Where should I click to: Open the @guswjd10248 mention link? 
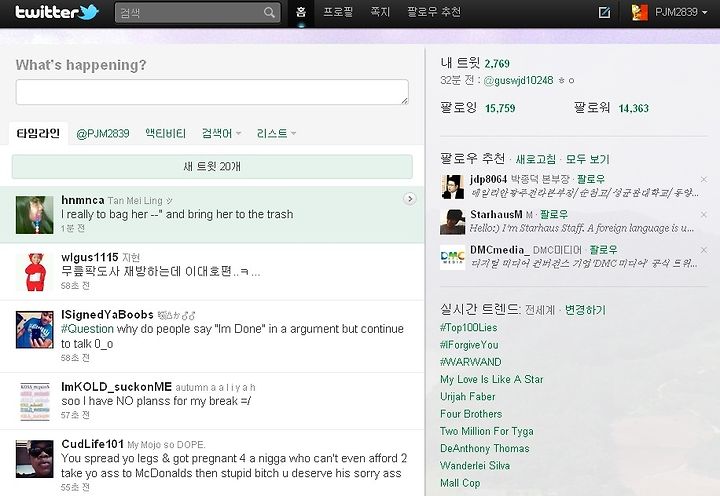pos(518,80)
